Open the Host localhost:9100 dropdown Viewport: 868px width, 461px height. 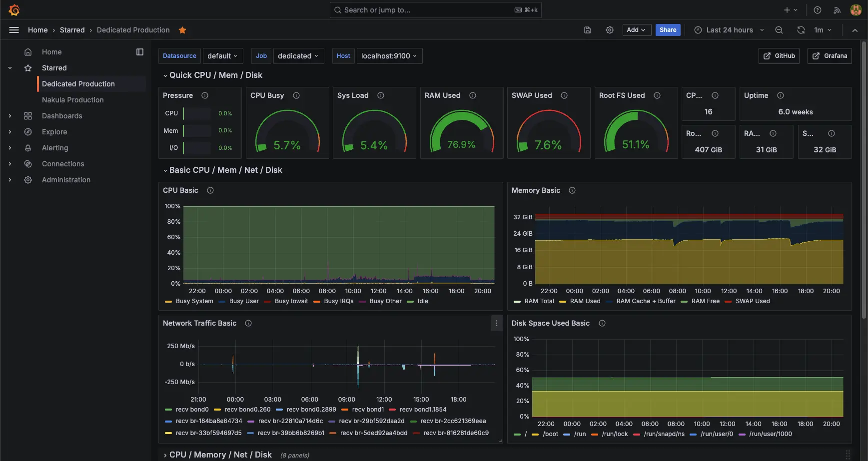(388, 56)
